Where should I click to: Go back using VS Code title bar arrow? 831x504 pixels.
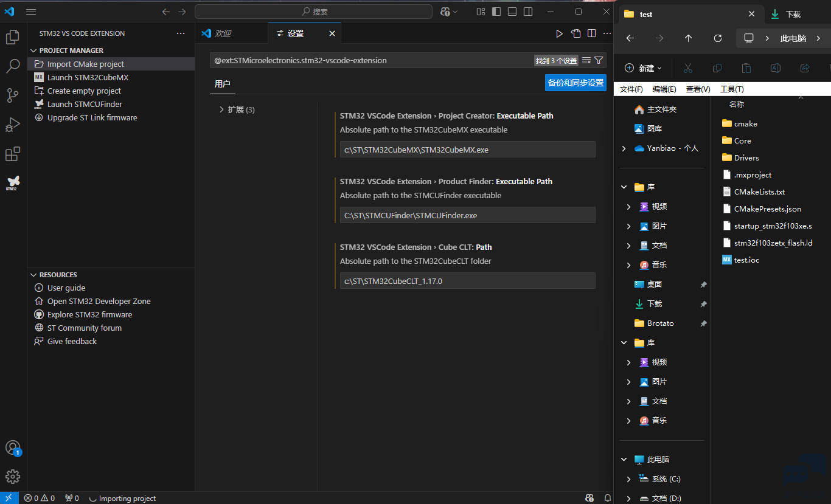tap(166, 12)
